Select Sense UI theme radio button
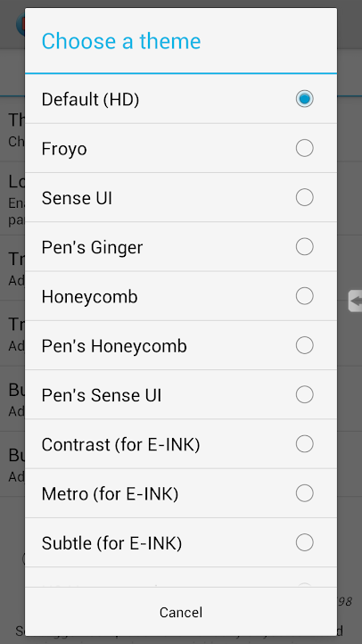362x644 pixels. pos(305,197)
